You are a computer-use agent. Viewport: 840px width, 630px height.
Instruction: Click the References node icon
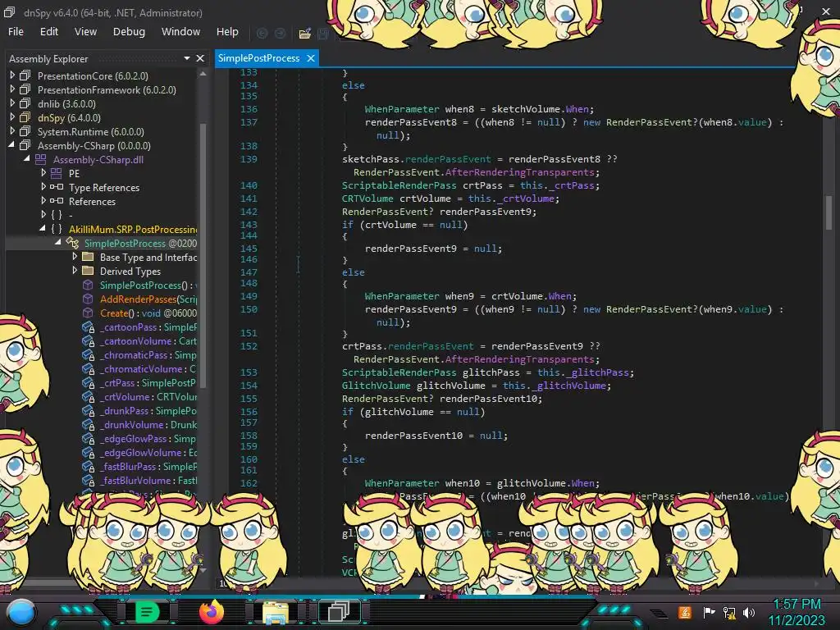click(57, 201)
